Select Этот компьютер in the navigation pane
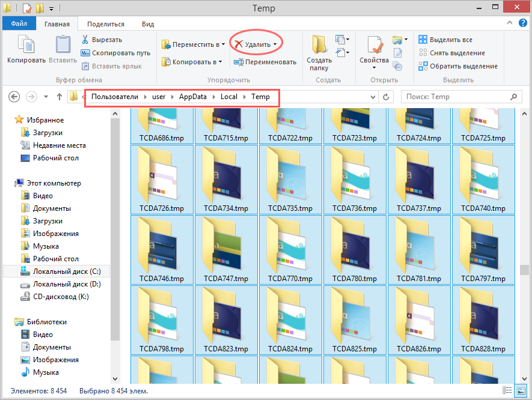Image resolution: width=532 pixels, height=400 pixels. 54,183
